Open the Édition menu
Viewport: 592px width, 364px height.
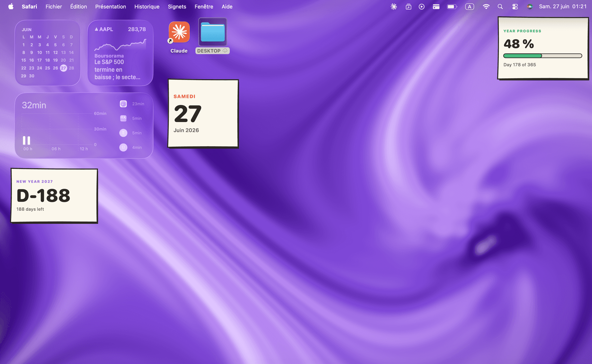coord(79,6)
